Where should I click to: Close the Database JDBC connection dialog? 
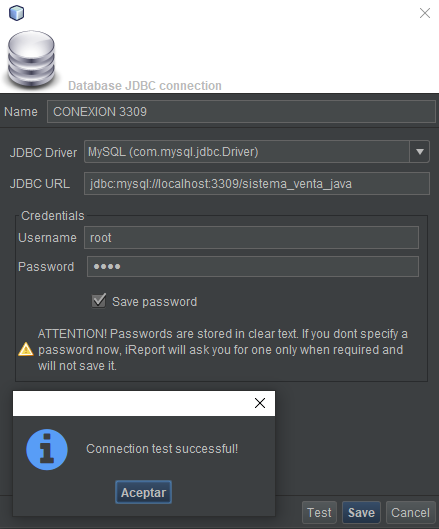tap(424, 13)
